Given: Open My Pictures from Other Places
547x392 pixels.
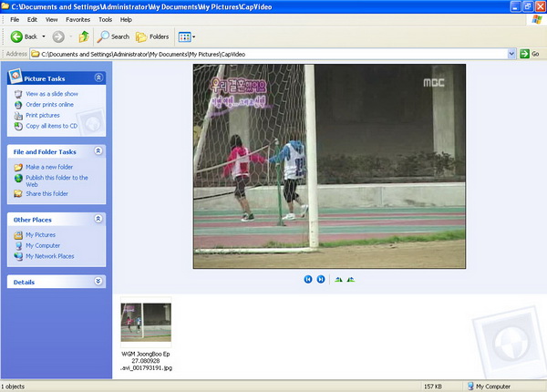Looking at the screenshot, I should (40, 234).
